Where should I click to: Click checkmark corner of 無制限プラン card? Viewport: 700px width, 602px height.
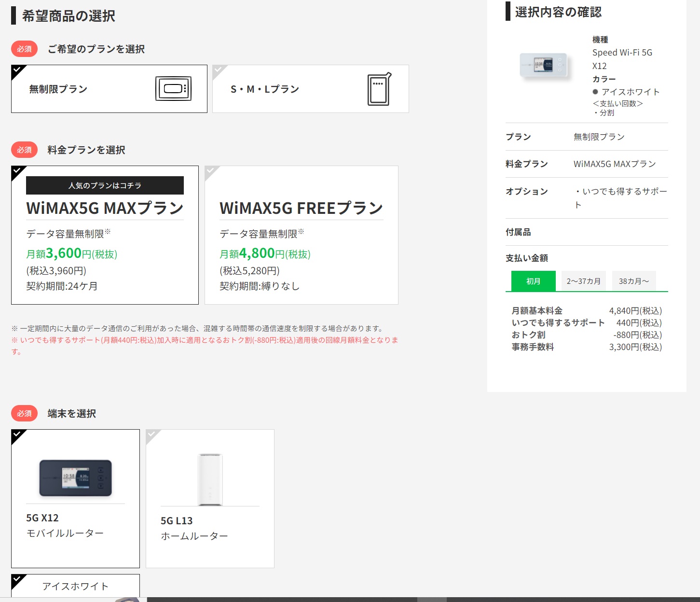17,70
